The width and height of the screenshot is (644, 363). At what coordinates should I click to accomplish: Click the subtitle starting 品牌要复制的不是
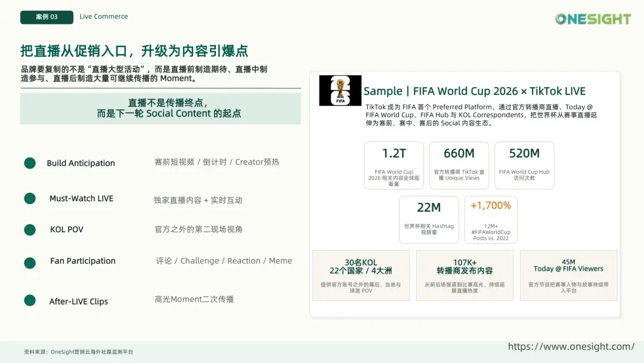tap(144, 74)
